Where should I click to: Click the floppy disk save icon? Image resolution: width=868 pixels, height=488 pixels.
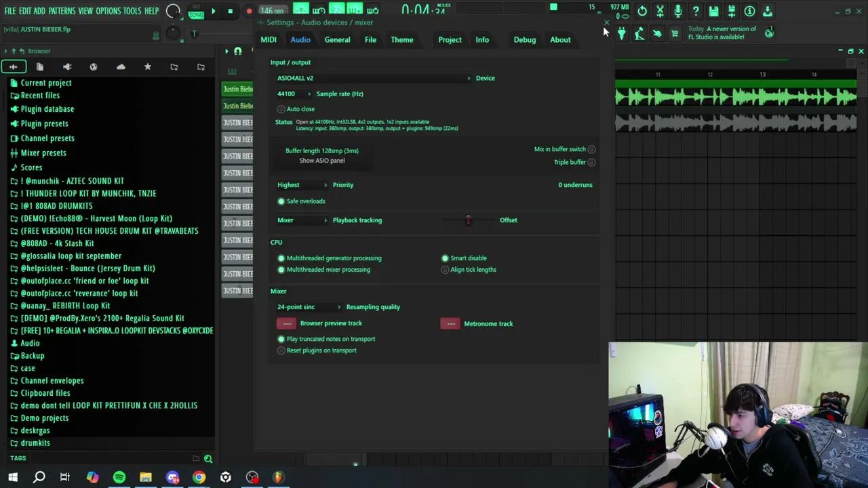click(x=713, y=11)
